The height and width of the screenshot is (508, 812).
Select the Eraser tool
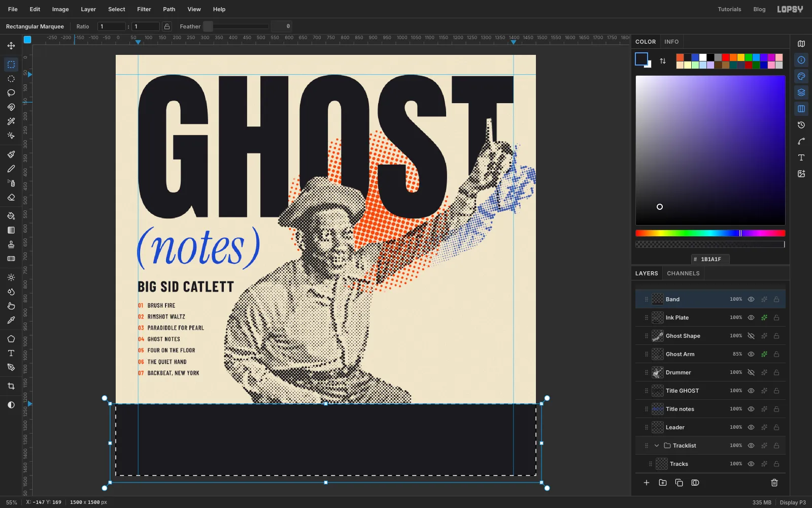click(11, 197)
